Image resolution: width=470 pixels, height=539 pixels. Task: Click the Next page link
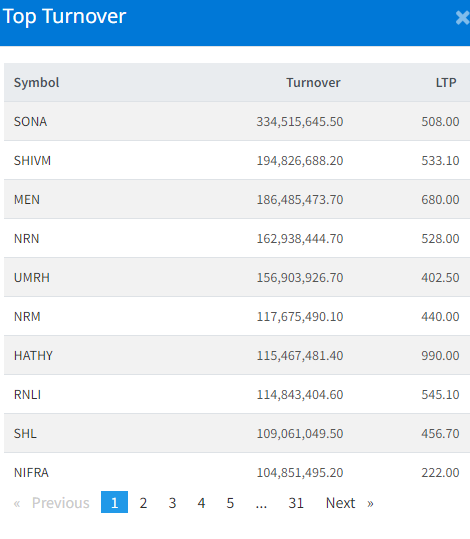[349, 503]
